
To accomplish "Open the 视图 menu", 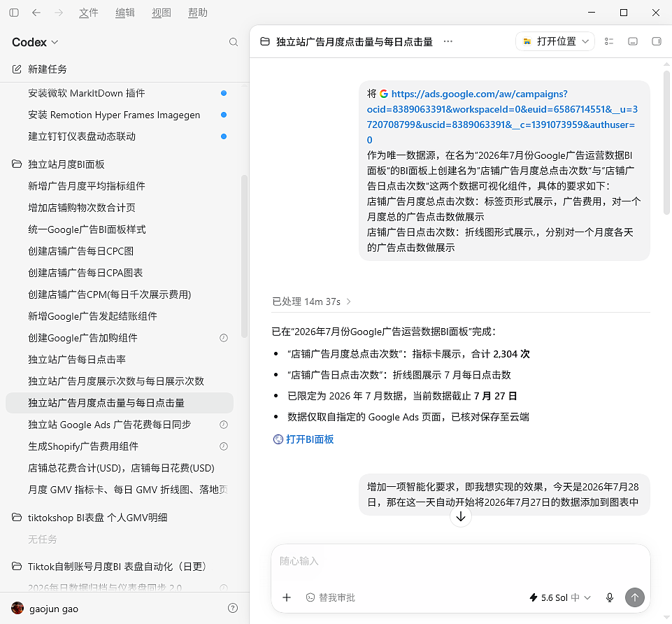I will (161, 13).
